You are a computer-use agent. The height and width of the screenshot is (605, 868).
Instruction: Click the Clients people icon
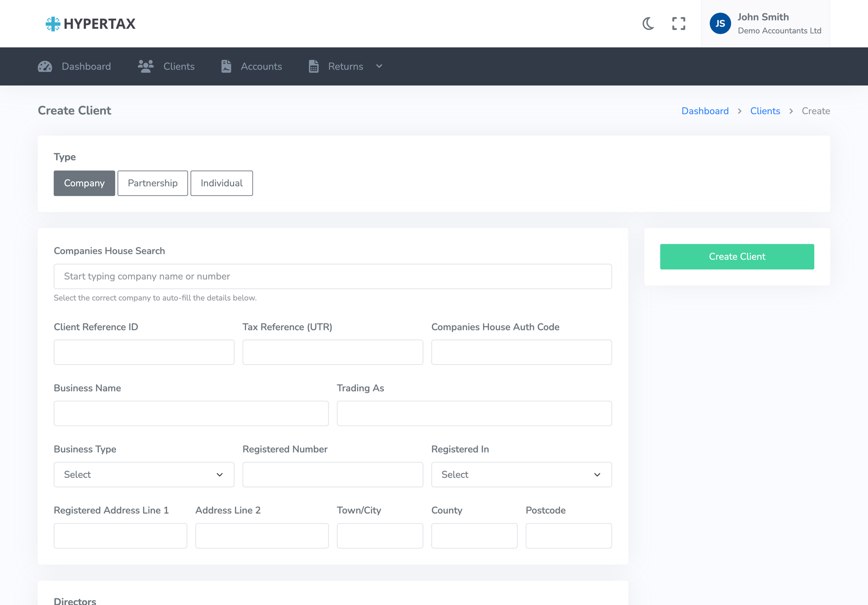pyautogui.click(x=146, y=66)
